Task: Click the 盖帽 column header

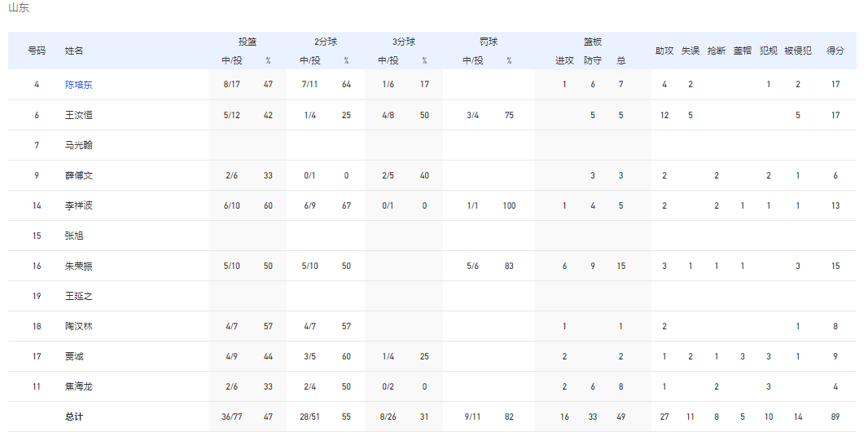Action: pyautogui.click(x=743, y=51)
